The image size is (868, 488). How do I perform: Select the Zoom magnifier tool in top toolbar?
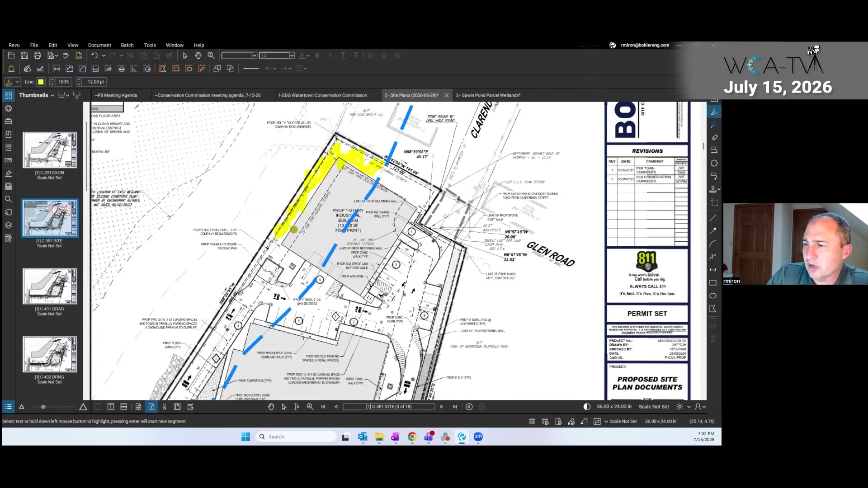(211, 55)
